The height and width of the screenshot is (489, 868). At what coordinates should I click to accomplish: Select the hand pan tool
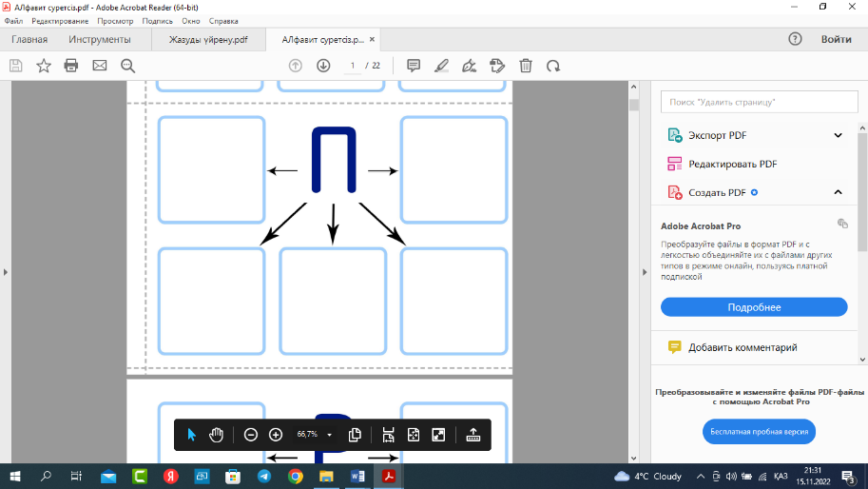pos(217,435)
